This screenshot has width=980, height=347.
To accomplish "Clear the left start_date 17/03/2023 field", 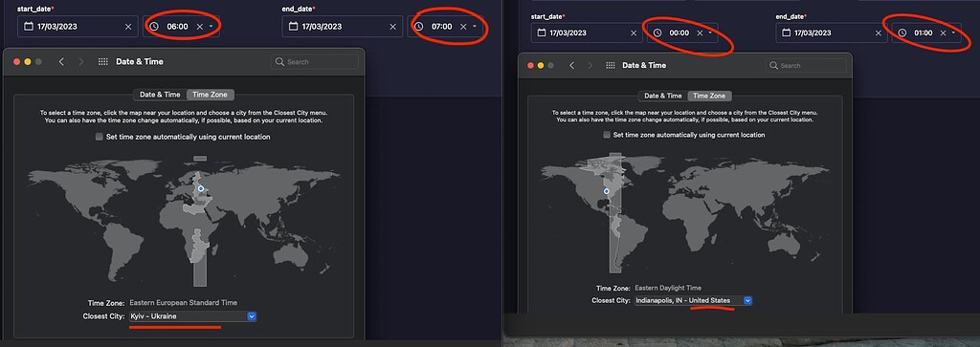I will coord(128,27).
